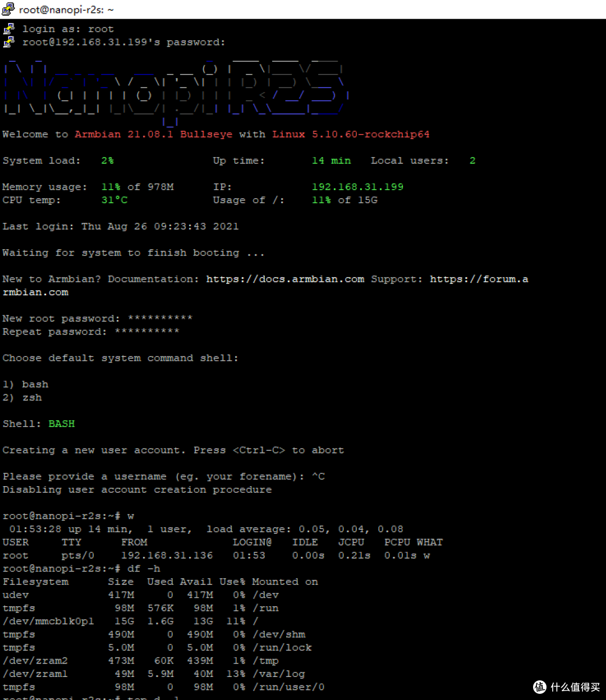Open the https://docs.armbian.com documentation link
Viewport: 606px width, 700px height.
tap(285, 278)
